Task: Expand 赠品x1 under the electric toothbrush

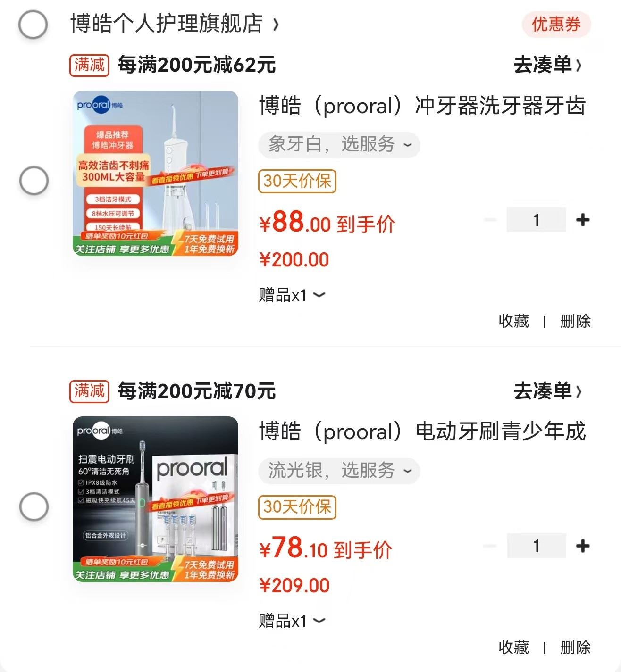Action: coord(292,621)
